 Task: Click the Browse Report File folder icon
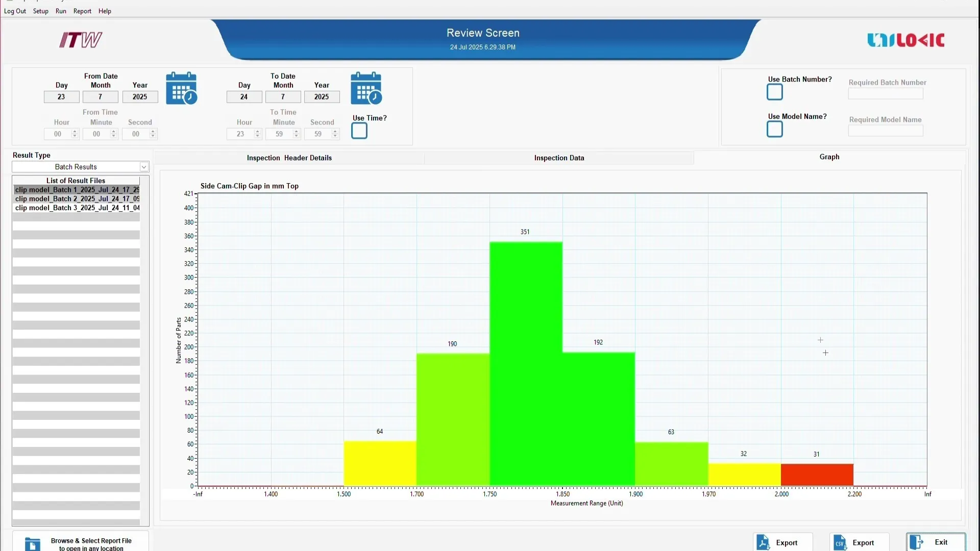point(32,544)
